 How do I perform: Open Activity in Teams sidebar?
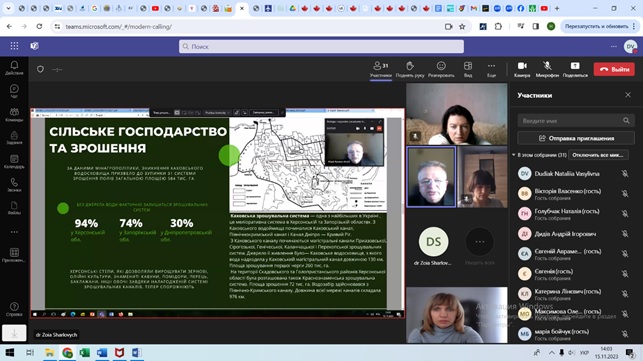(14, 68)
